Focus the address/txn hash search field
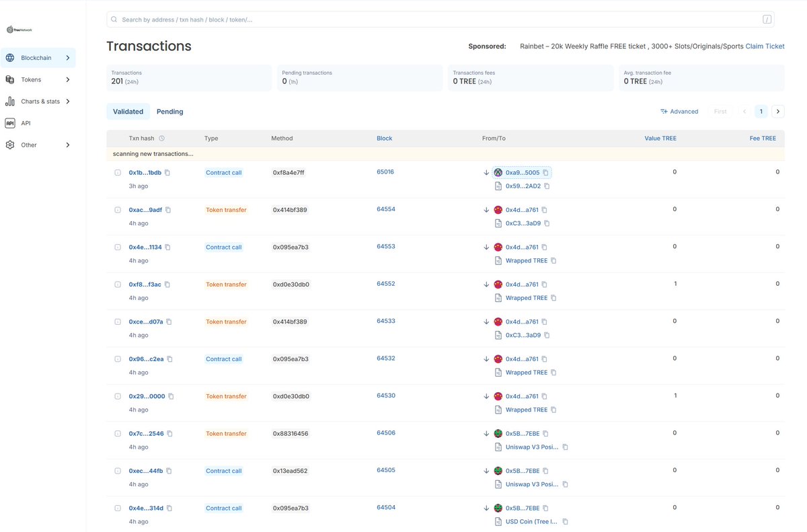The image size is (807, 532). [440, 20]
